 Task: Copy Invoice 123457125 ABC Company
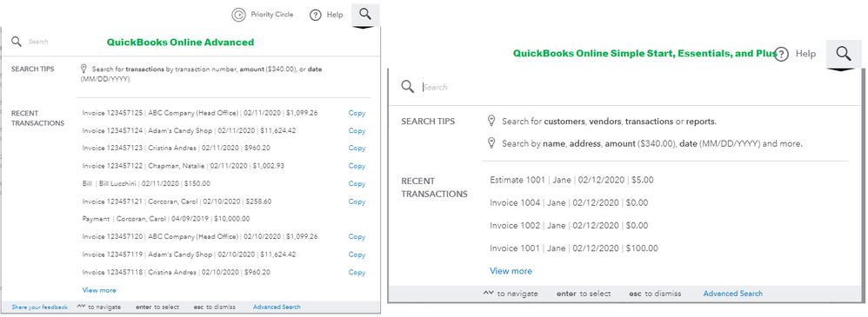(x=357, y=113)
